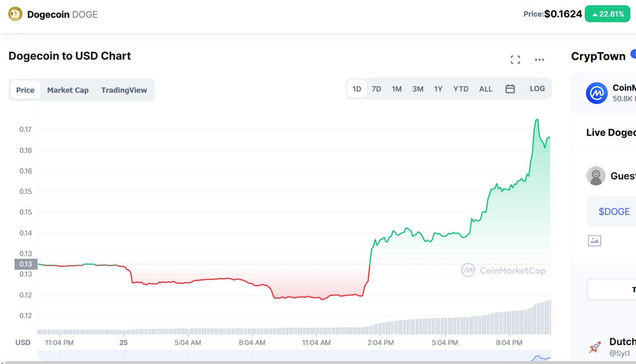Click the Guest user avatar icon
The width and height of the screenshot is (636, 364).
[x=596, y=176]
